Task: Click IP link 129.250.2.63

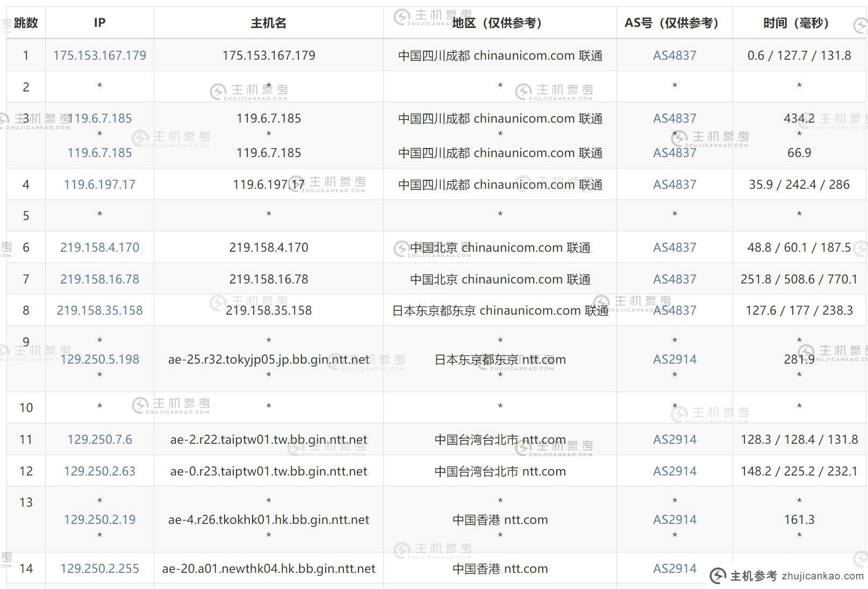Action: pyautogui.click(x=99, y=471)
